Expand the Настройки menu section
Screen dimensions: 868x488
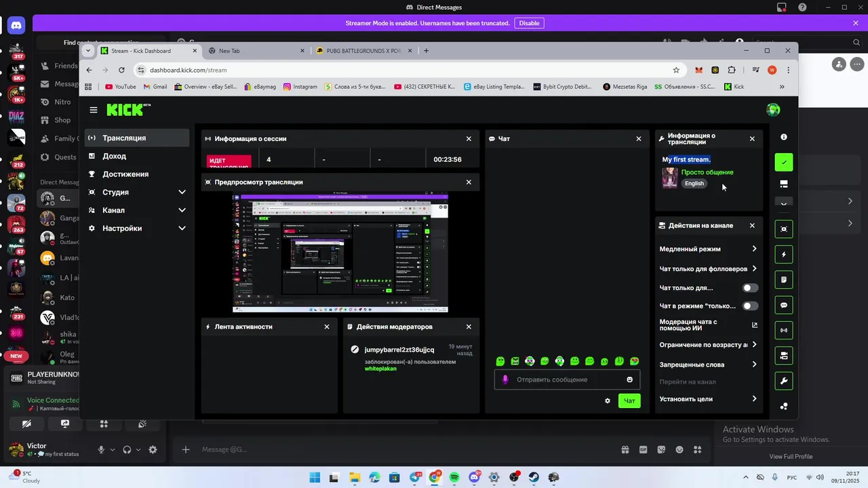(137, 228)
